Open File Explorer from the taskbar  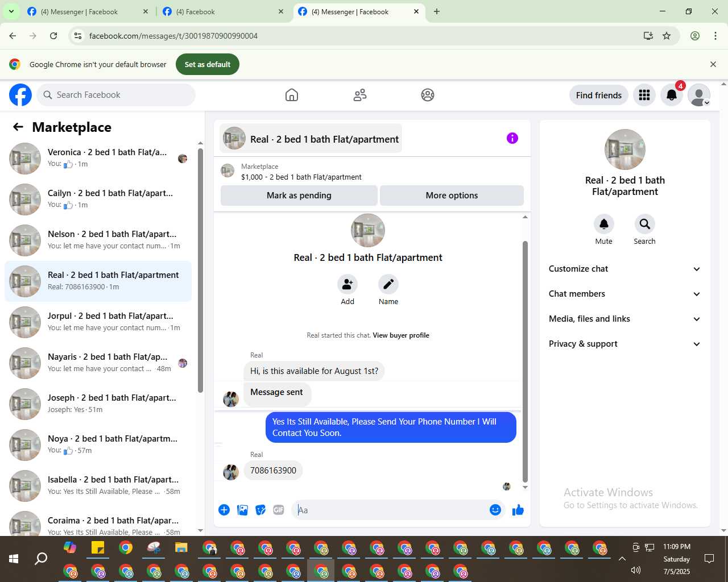[x=181, y=547]
